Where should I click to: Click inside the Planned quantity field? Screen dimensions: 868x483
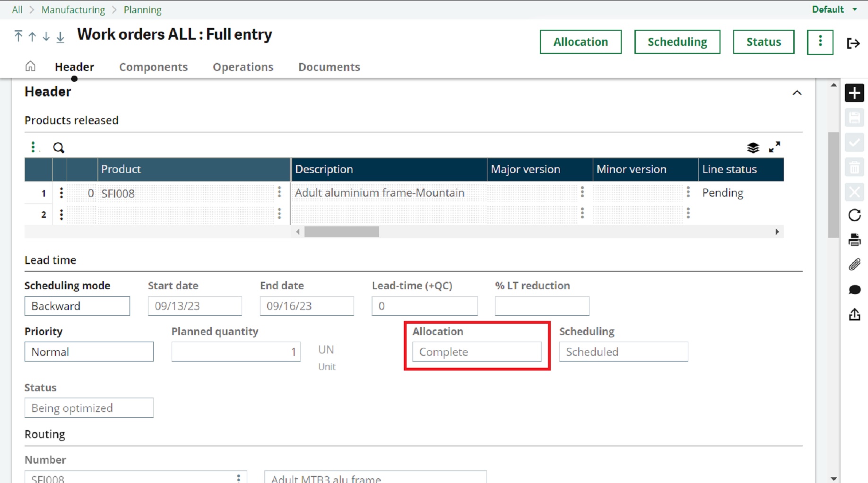coord(235,351)
